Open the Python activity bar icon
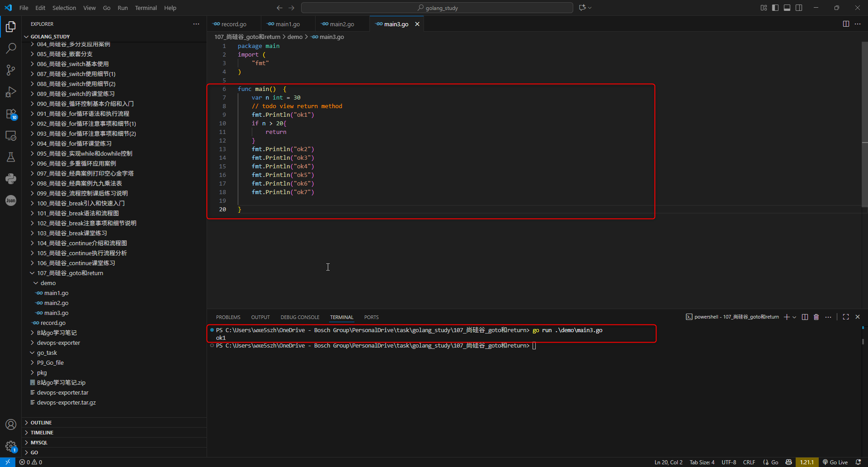The image size is (868, 467). [x=11, y=179]
